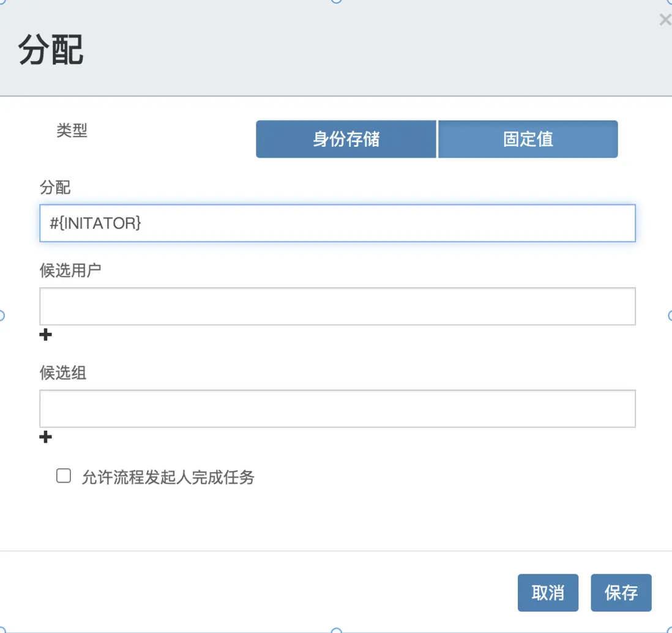Click the 分配 dialog title heading
The width and height of the screenshot is (672, 633).
[51, 50]
